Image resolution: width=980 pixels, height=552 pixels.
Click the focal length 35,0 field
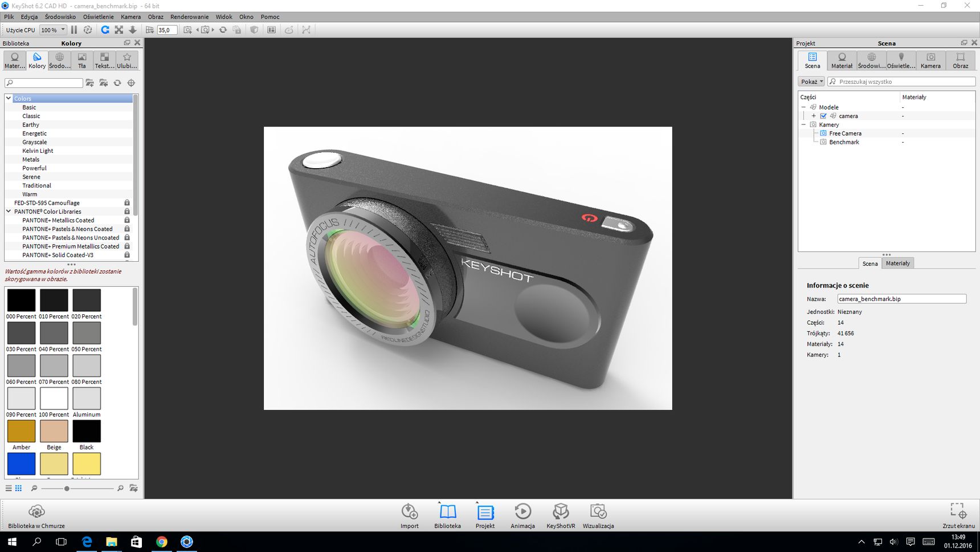pyautogui.click(x=166, y=30)
